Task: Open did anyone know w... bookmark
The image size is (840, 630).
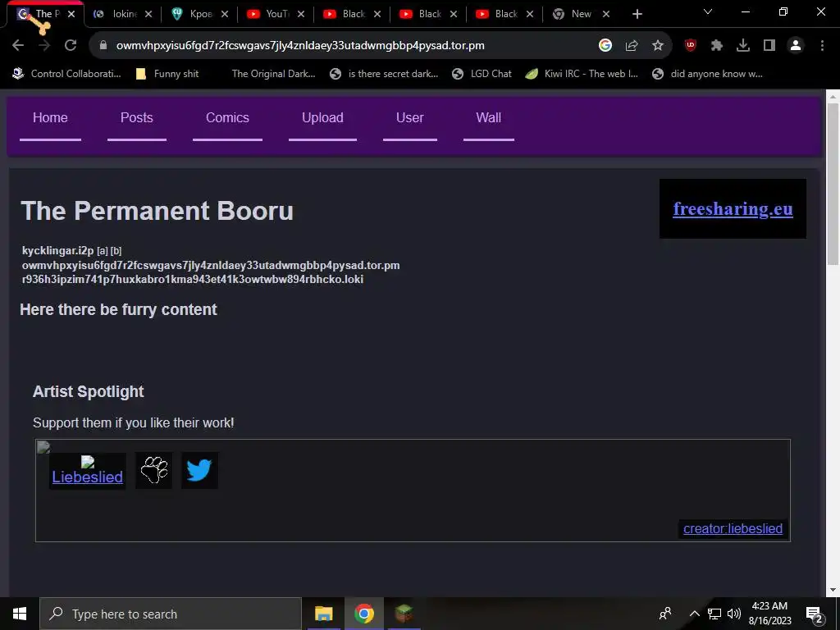Action: (x=708, y=74)
